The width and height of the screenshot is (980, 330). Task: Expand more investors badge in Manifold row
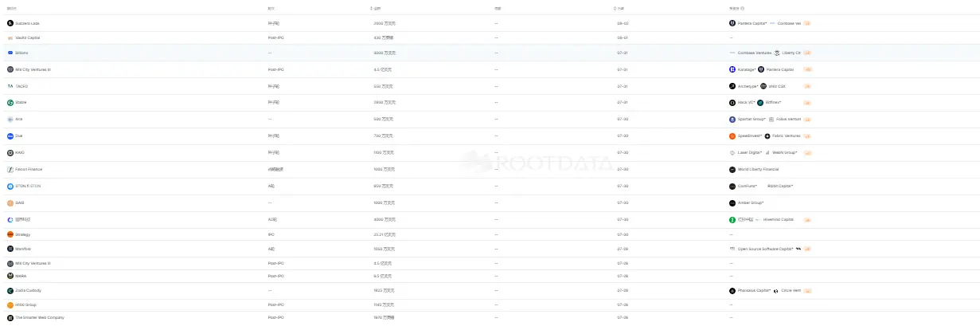pos(807,249)
